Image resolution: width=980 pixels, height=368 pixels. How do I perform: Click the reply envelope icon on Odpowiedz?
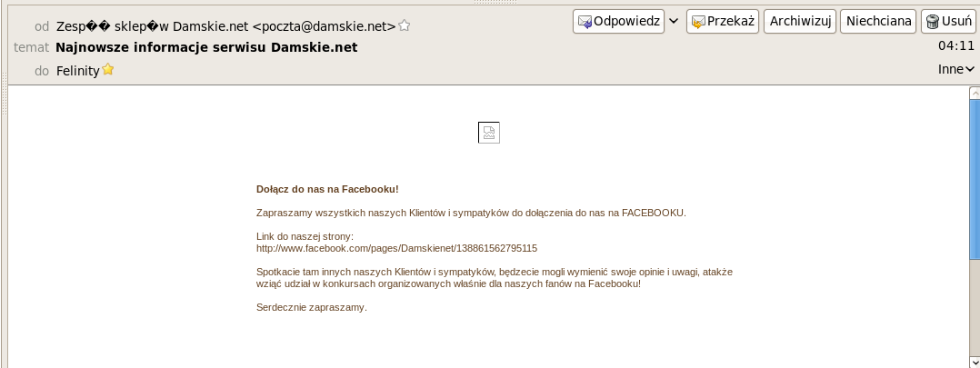click(585, 22)
